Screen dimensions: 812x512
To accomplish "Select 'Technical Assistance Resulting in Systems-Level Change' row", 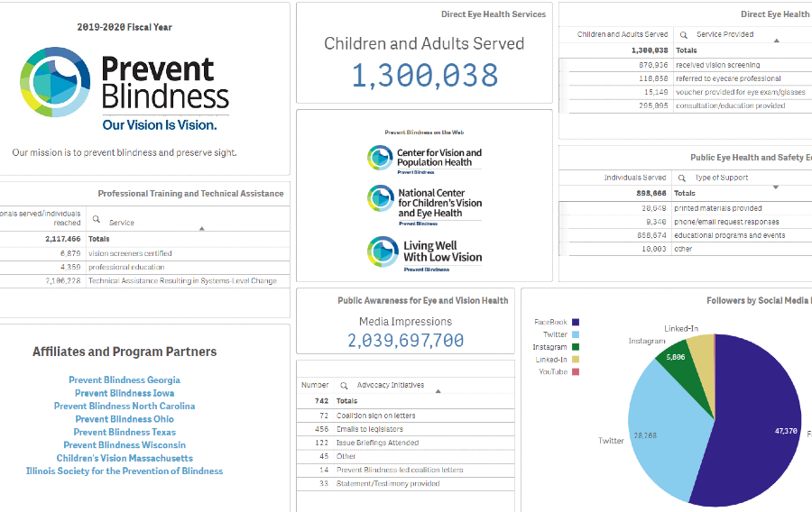I will click(x=145, y=281).
